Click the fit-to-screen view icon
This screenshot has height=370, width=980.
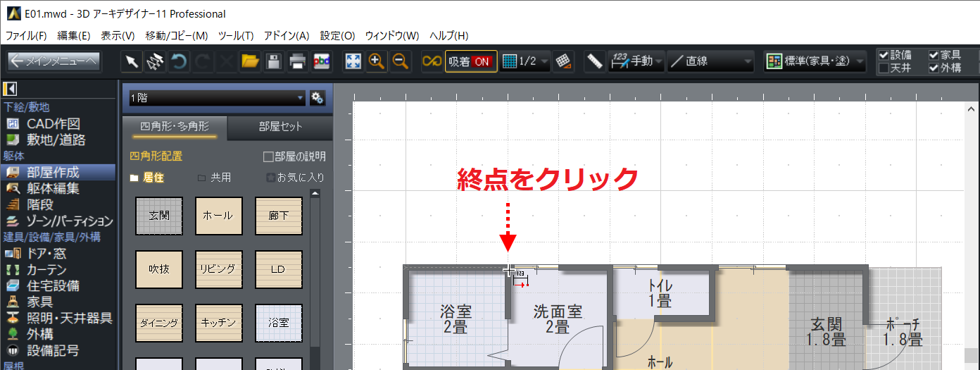(x=353, y=61)
